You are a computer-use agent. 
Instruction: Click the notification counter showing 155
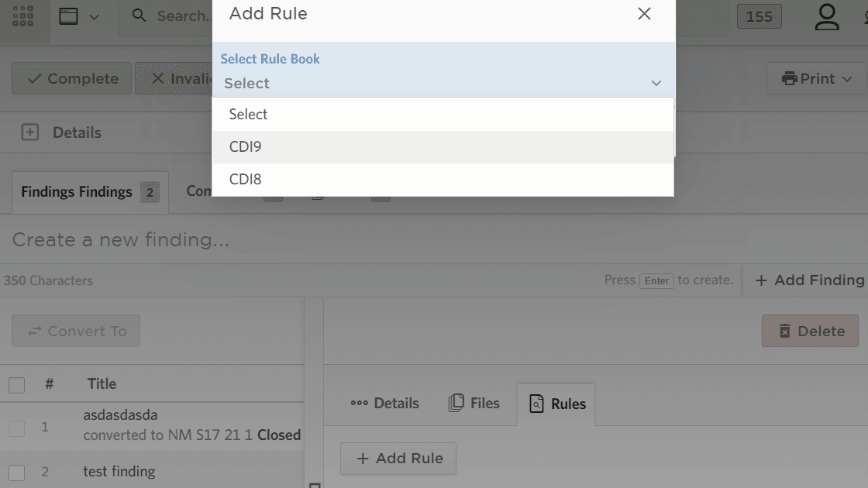[759, 17]
